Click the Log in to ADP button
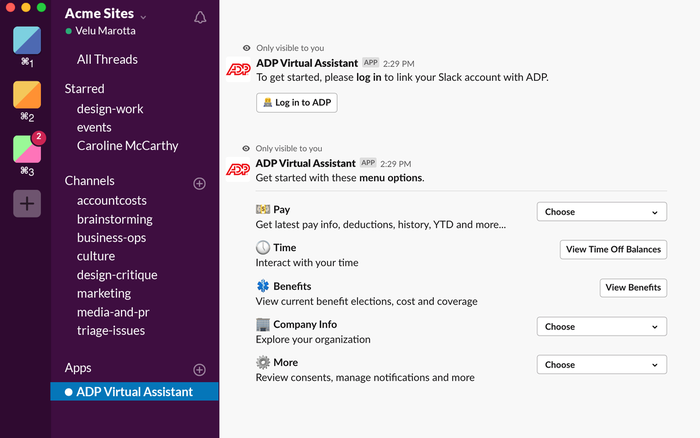The height and width of the screenshot is (438, 700). 297,103
